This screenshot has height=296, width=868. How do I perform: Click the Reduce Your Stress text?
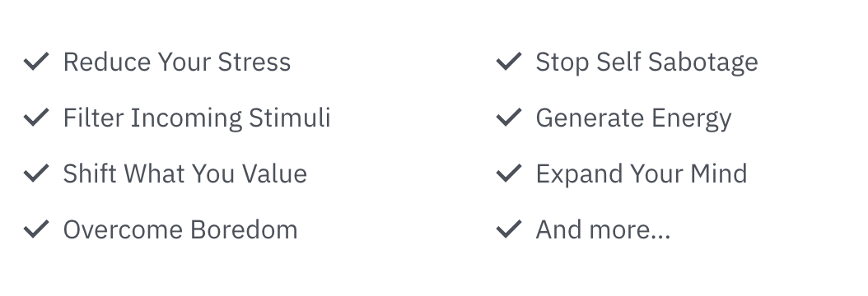pos(176,62)
